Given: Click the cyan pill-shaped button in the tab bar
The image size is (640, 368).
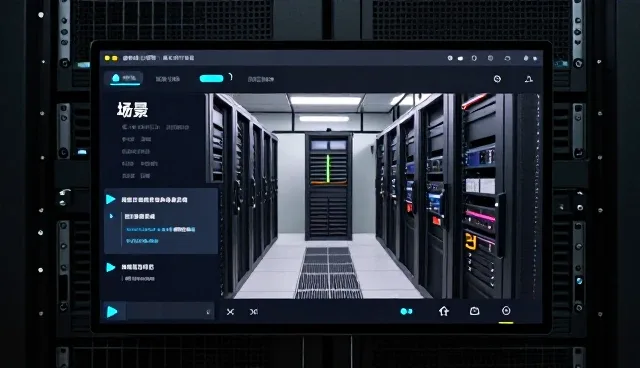Looking at the screenshot, I should (211, 78).
